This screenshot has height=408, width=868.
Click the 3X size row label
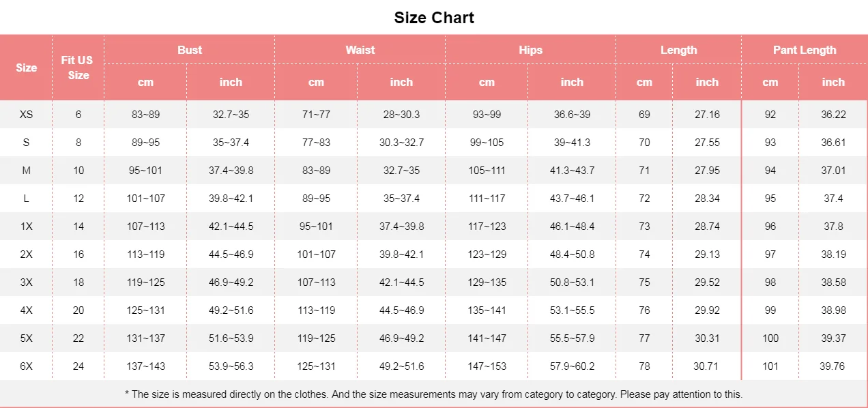tap(26, 282)
